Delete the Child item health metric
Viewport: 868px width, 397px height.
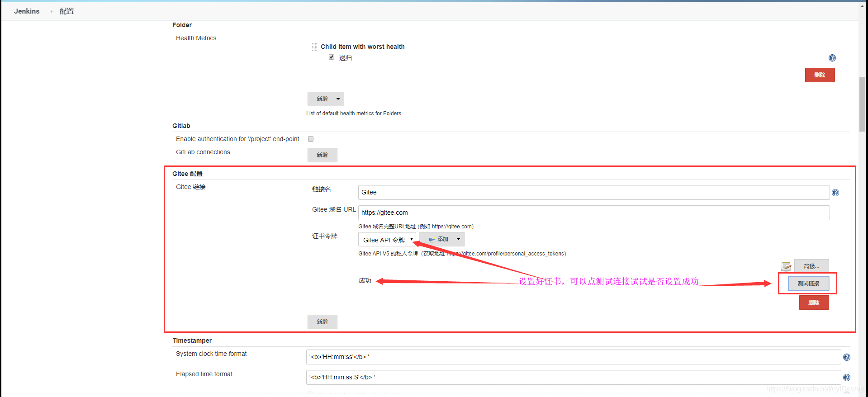pyautogui.click(x=820, y=75)
